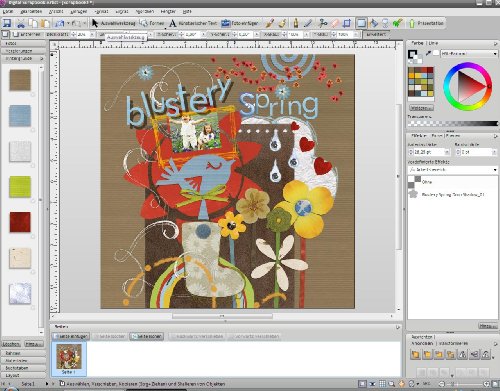Image resolution: width=500 pixels, height=391 pixels.
Task: Open the Buchstaben category in left sidebar
Action: [x=23, y=368]
